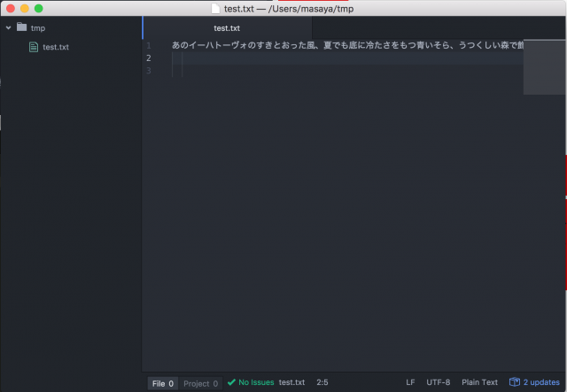567x392 pixels.
Task: Open test.txt in the tree view
Action: point(56,47)
